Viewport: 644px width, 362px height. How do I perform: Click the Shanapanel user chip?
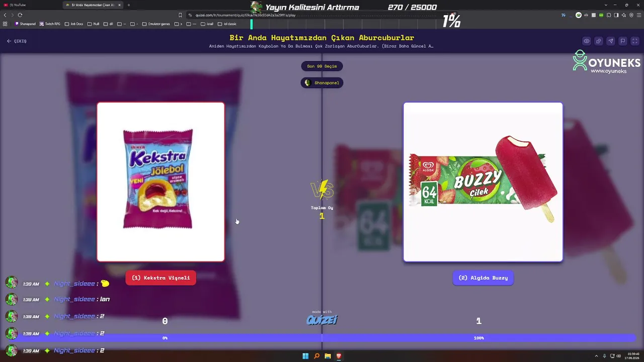click(322, 83)
